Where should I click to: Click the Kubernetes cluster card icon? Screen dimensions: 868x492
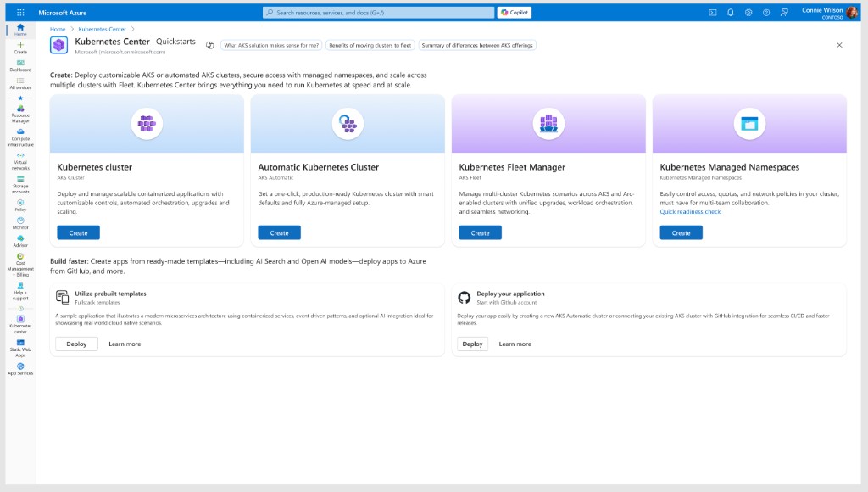click(x=147, y=123)
